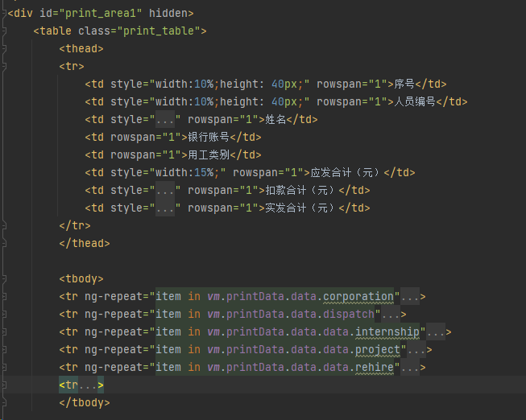The width and height of the screenshot is (526, 420).
Task: Expand folded style value in 实发合计 cell
Action: point(164,208)
